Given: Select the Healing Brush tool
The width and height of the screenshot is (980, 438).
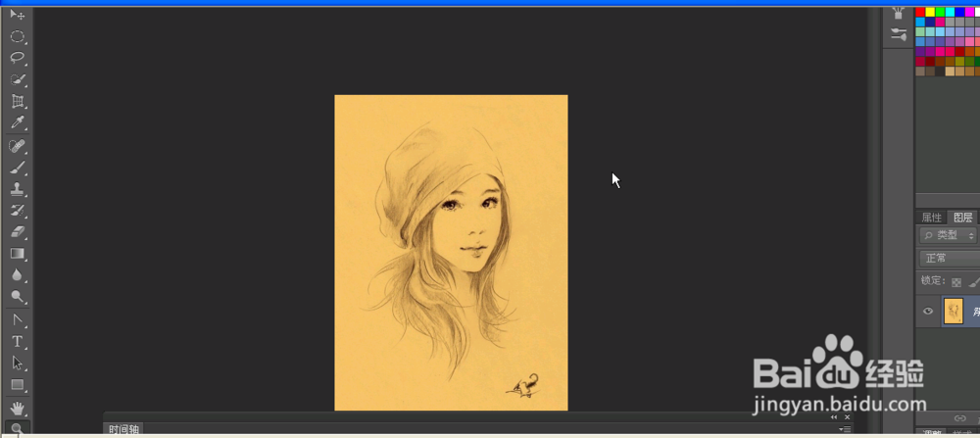Looking at the screenshot, I should click(x=18, y=146).
